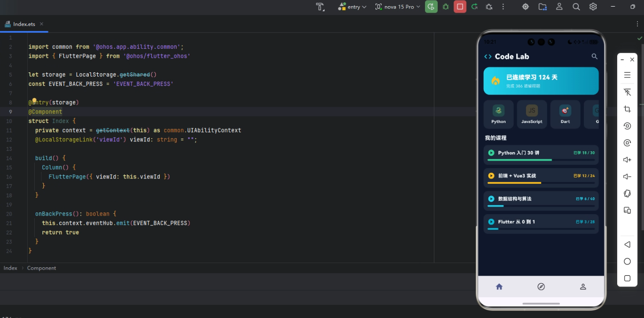The width and height of the screenshot is (644, 318).
Task: Play the Python 入门 30 讲 course
Action: [491, 153]
